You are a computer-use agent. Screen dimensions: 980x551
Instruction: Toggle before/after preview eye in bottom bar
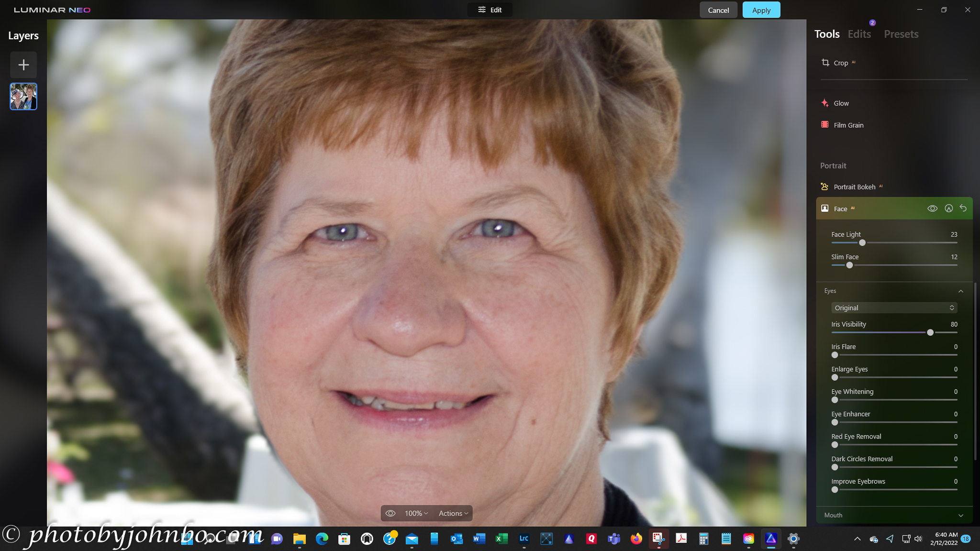coord(390,513)
